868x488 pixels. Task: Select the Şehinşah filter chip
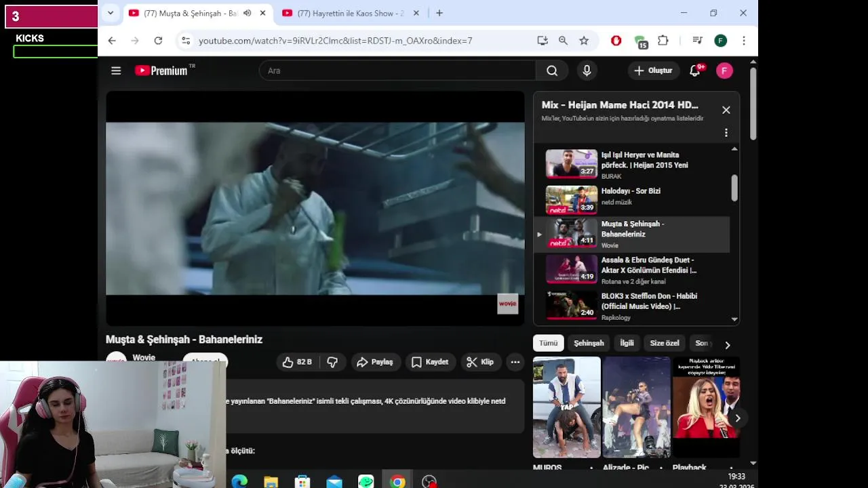tap(589, 343)
